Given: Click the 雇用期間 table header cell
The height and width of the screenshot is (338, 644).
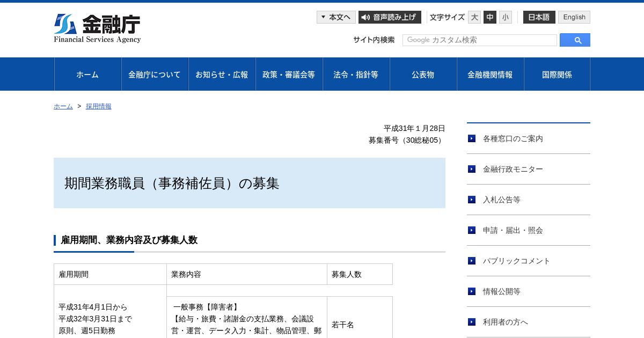Looking at the screenshot, I should coord(110,274).
